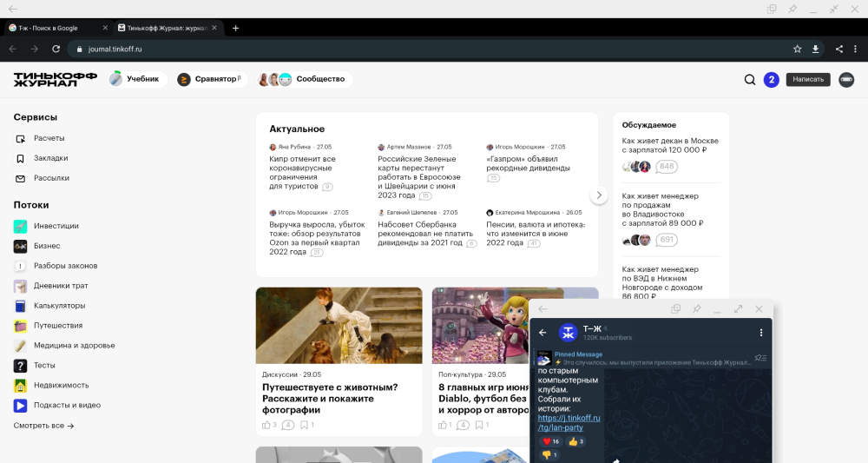Close the Т-ж Поиск в Google tab
Viewport: 868px width, 463px height.
[105, 28]
